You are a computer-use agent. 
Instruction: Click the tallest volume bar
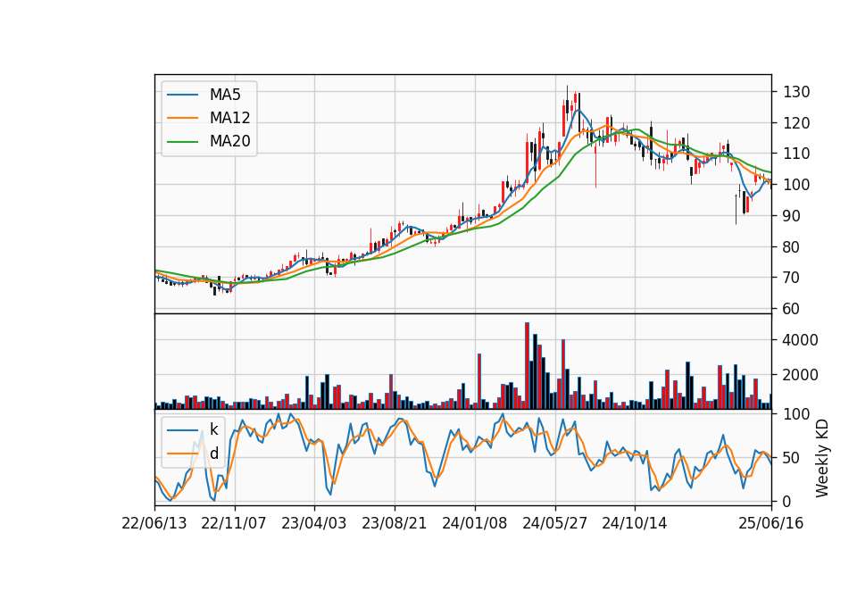527,366
